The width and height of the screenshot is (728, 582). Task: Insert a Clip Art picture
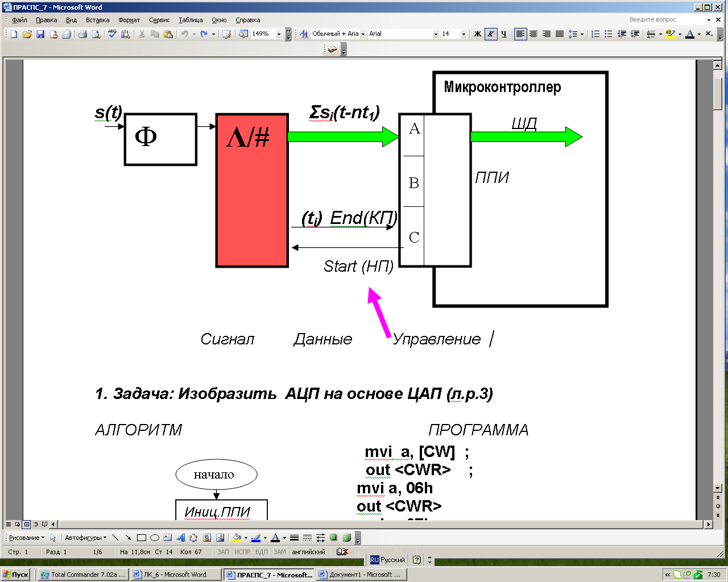click(207, 538)
